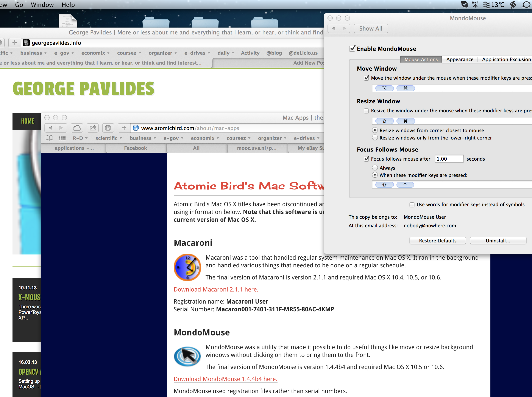Click the weather 13°C menu bar item

[494, 5]
